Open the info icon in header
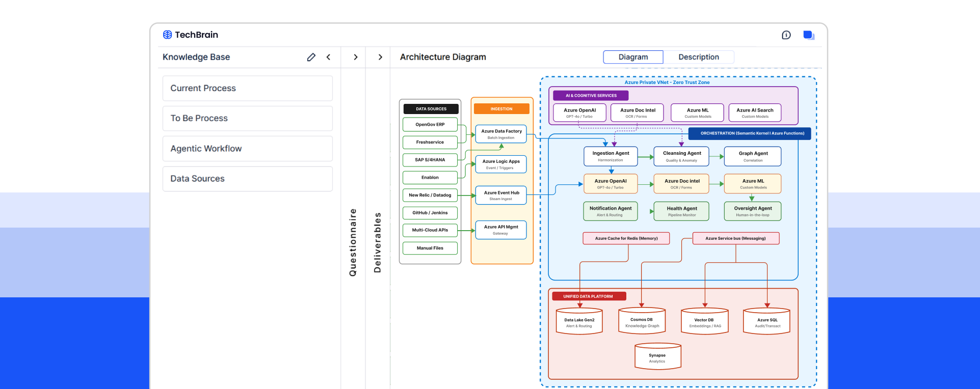980x389 pixels. pos(786,35)
